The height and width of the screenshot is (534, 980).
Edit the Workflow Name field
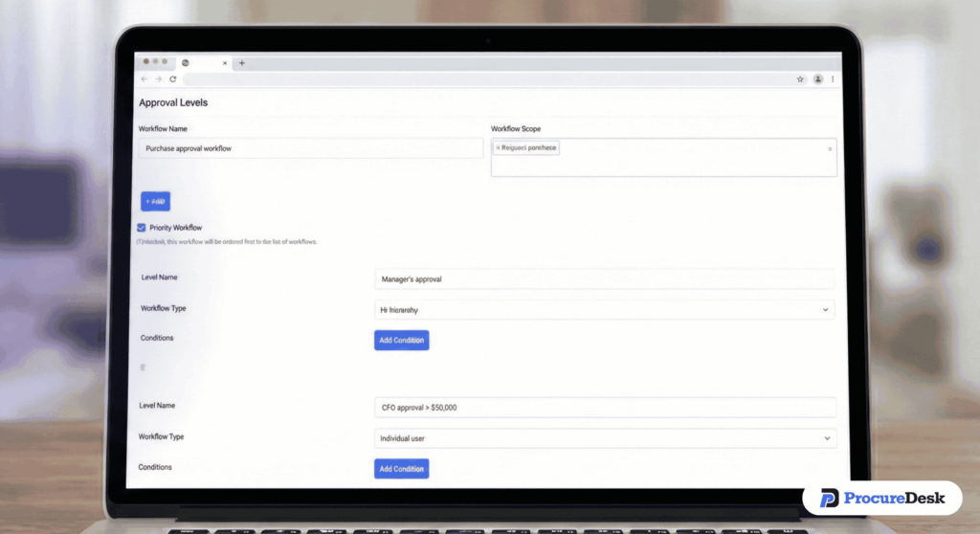pyautogui.click(x=311, y=148)
